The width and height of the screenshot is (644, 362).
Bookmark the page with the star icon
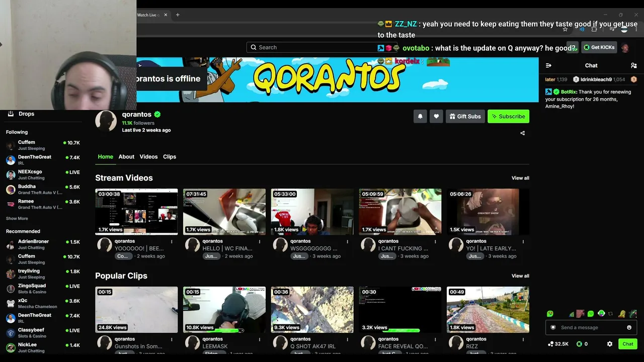click(x=565, y=29)
